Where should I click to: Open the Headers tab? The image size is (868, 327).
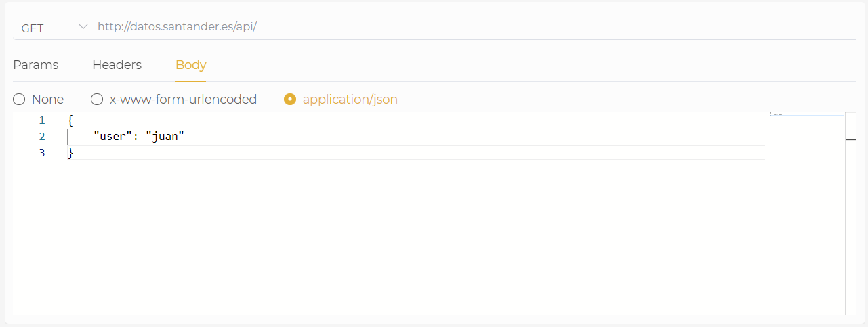(117, 65)
